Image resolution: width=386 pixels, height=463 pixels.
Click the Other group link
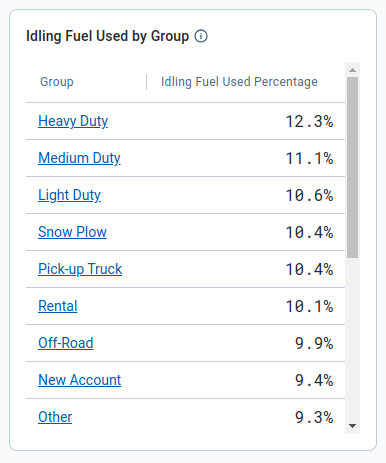tap(55, 417)
